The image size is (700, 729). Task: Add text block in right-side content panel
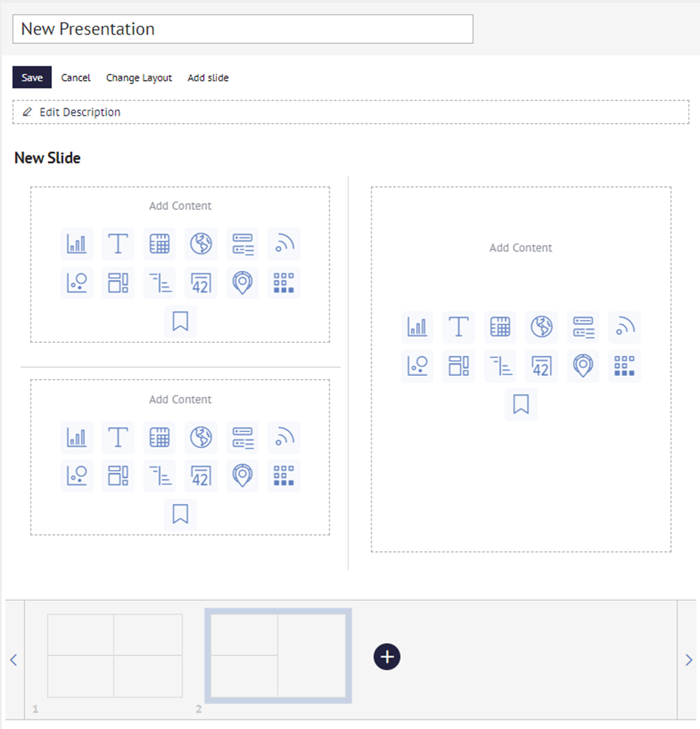tap(459, 327)
